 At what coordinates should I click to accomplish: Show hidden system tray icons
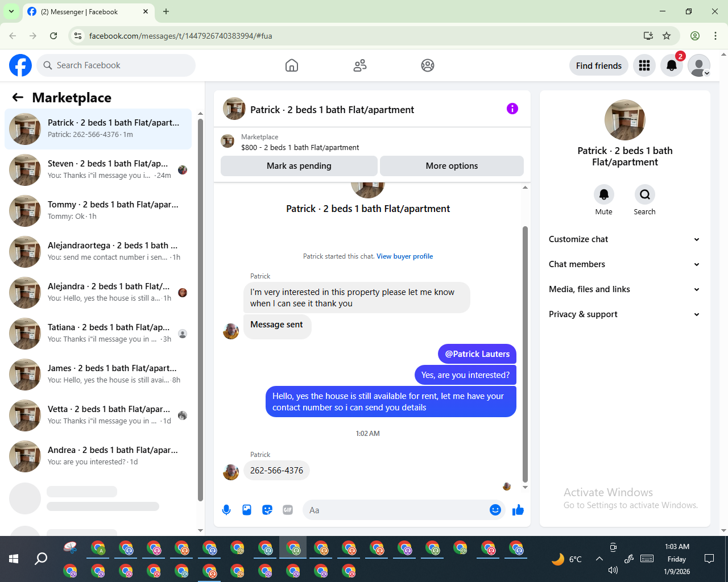pyautogui.click(x=599, y=559)
